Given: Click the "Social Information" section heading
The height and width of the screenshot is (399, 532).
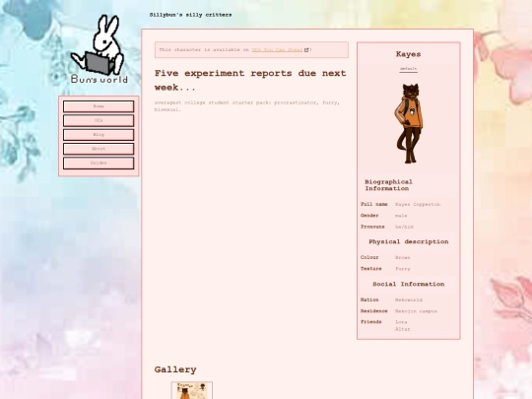Looking at the screenshot, I should tap(409, 285).
